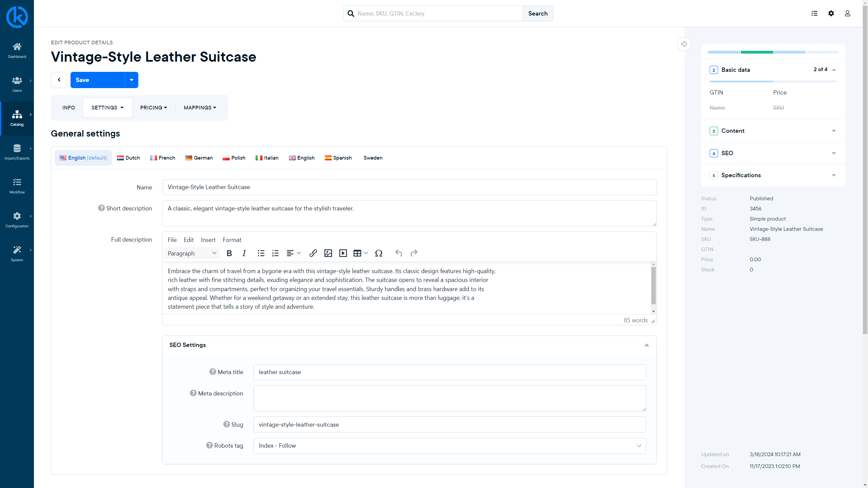Click the Save button
The height and width of the screenshot is (488, 868).
pos(98,80)
